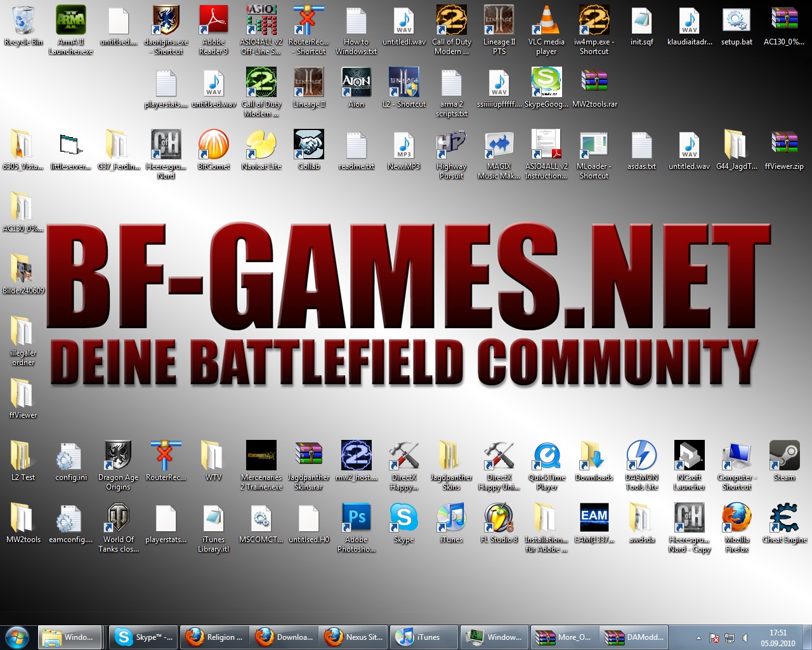Image resolution: width=812 pixels, height=650 pixels.
Task: Launch FL Studio 8 from desktop
Action: point(499,519)
